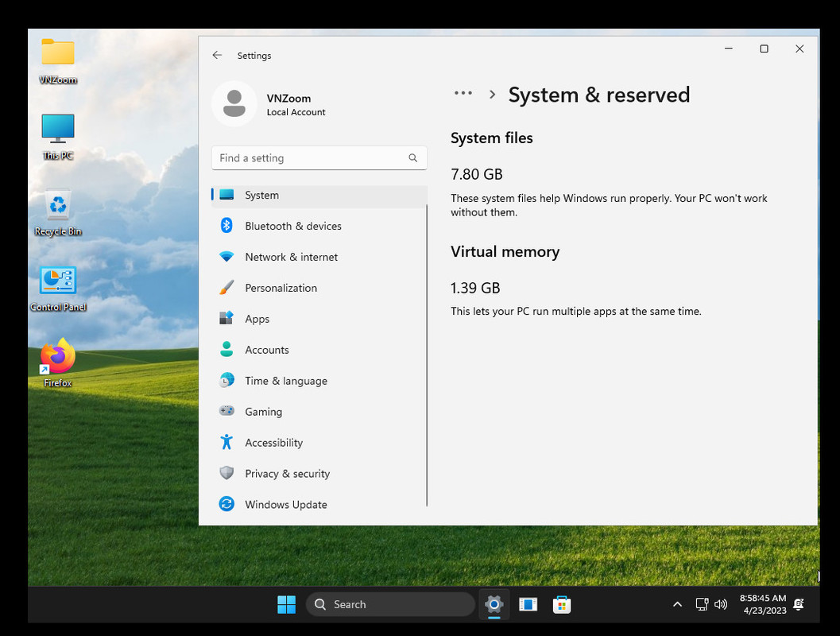Click the System & reserved heading

599,95
